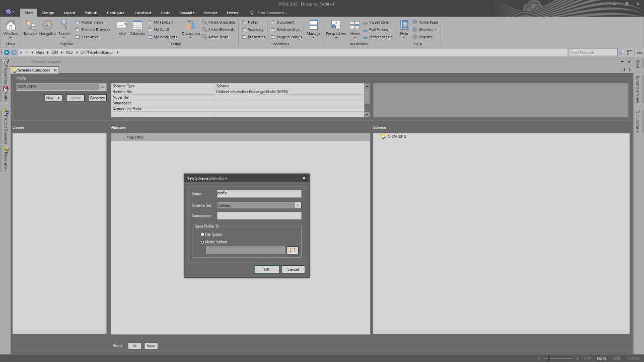Open the Help dropdown
The width and height of the screenshot is (644, 362).
point(404,29)
